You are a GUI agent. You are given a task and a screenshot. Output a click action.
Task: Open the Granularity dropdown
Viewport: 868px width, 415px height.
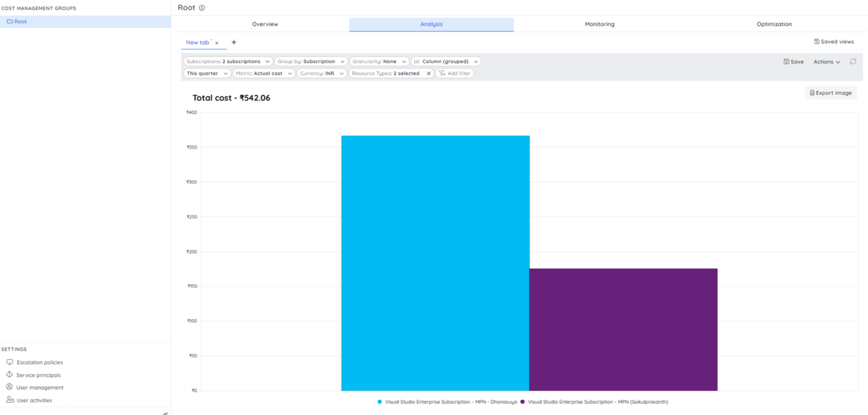point(379,62)
